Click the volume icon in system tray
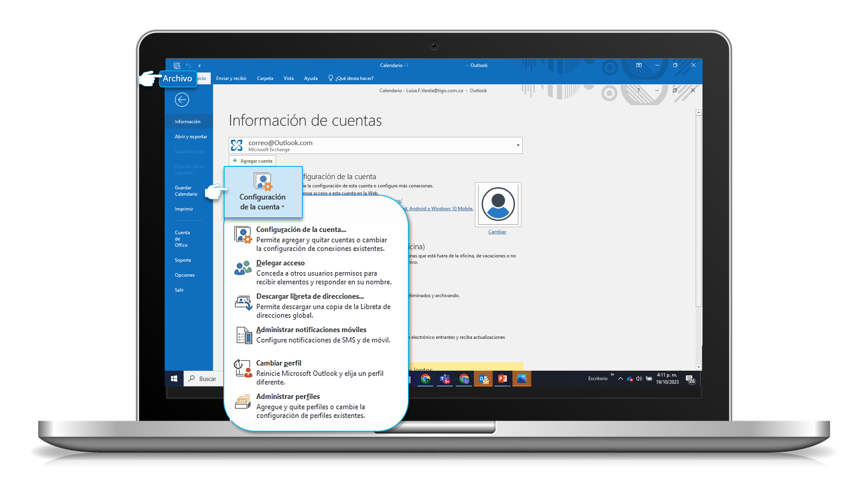The width and height of the screenshot is (868, 489). point(639,379)
